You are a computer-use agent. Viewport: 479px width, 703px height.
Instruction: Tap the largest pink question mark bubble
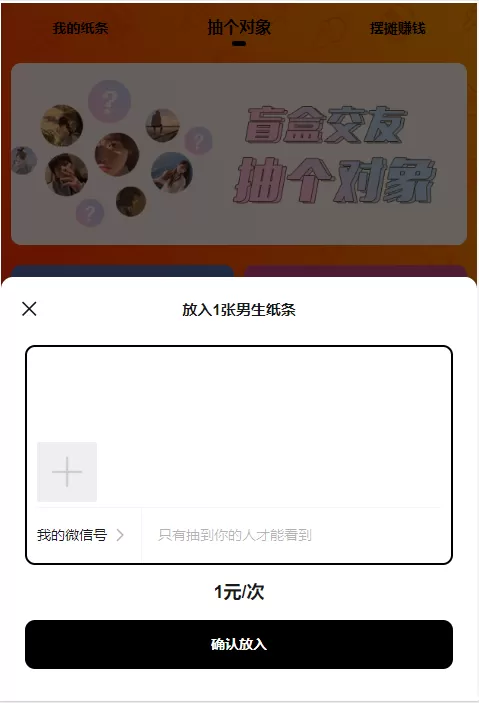[109, 101]
